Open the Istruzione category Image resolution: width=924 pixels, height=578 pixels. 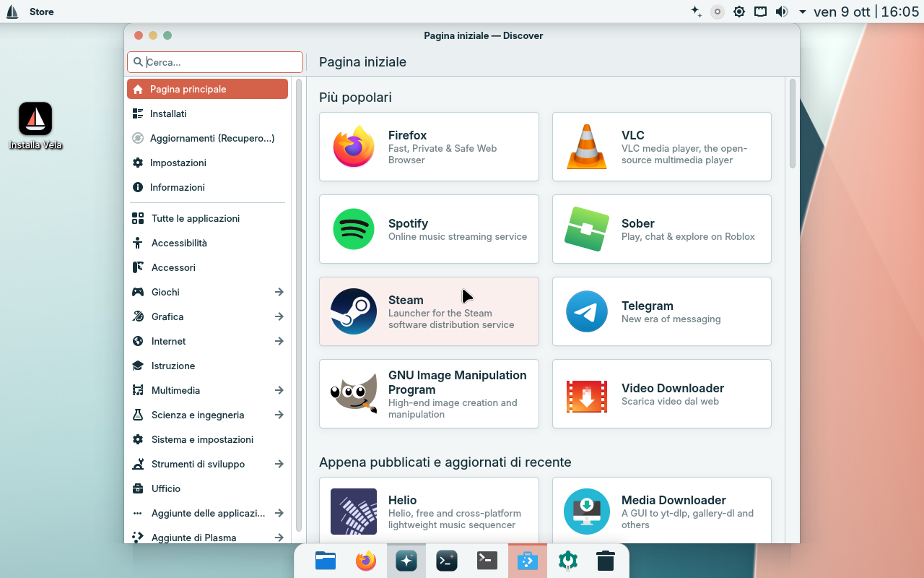tap(208, 366)
